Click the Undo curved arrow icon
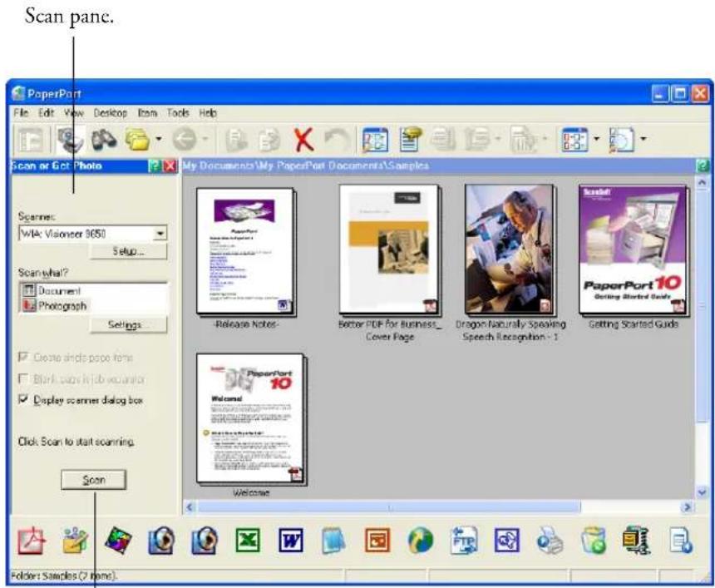715x588 pixels. (336, 139)
